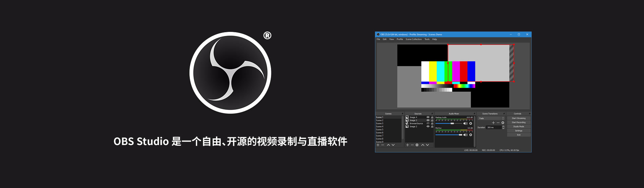
Task: Increase the transition duration with the up arrow
Action: click(503, 126)
